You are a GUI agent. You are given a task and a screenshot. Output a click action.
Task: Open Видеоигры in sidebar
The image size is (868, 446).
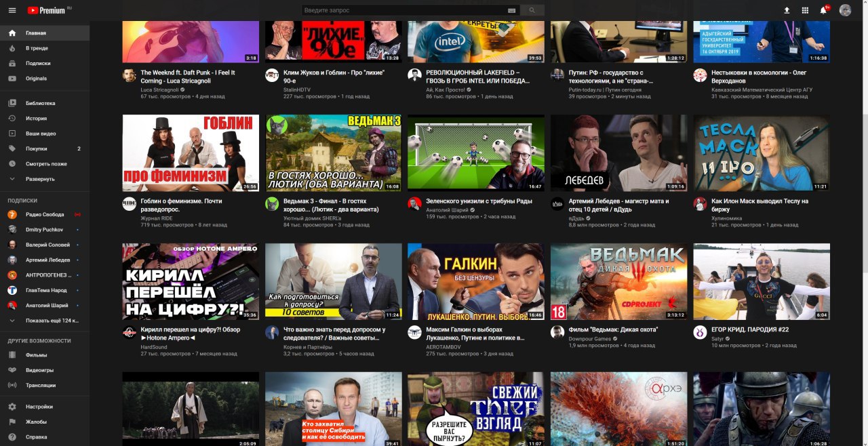[45, 370]
